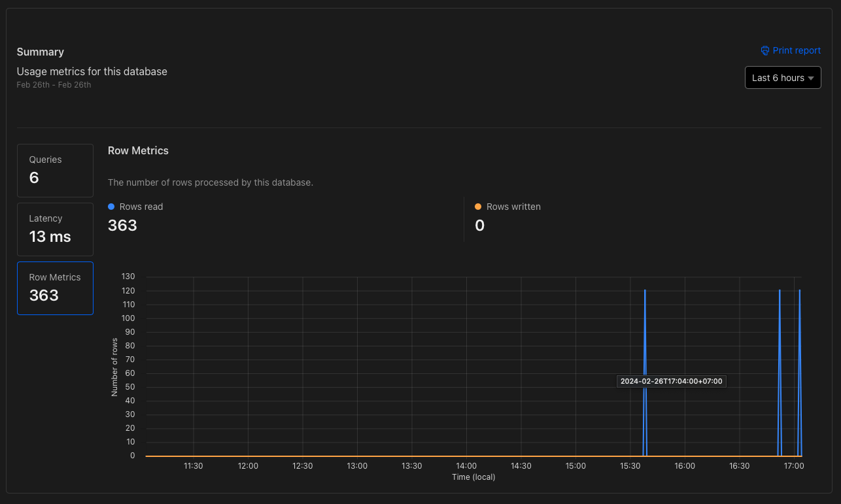Click the Row Metrics value 363 in sidebar
841x504 pixels.
pyautogui.click(x=43, y=295)
